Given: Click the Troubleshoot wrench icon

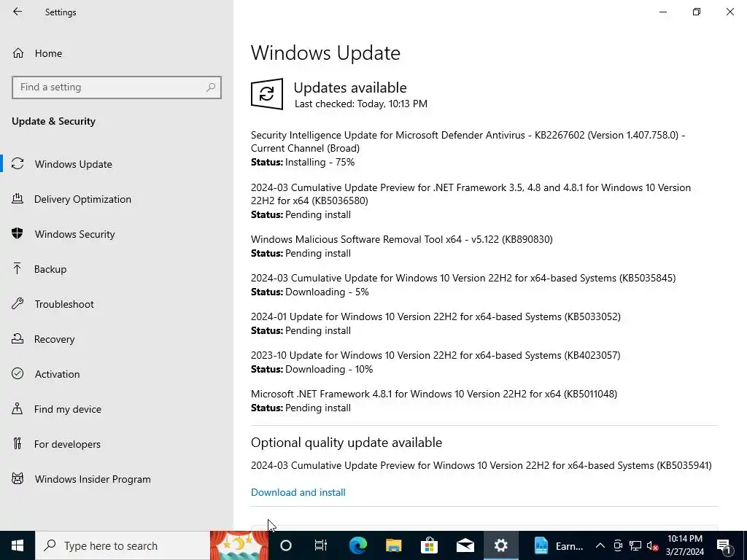Looking at the screenshot, I should coord(18,304).
